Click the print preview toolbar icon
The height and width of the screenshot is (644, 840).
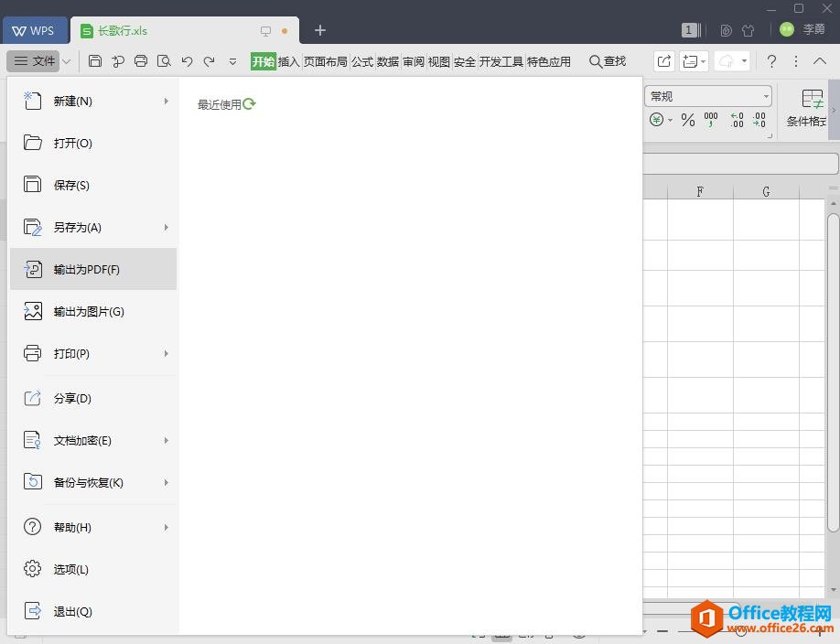coord(164,61)
